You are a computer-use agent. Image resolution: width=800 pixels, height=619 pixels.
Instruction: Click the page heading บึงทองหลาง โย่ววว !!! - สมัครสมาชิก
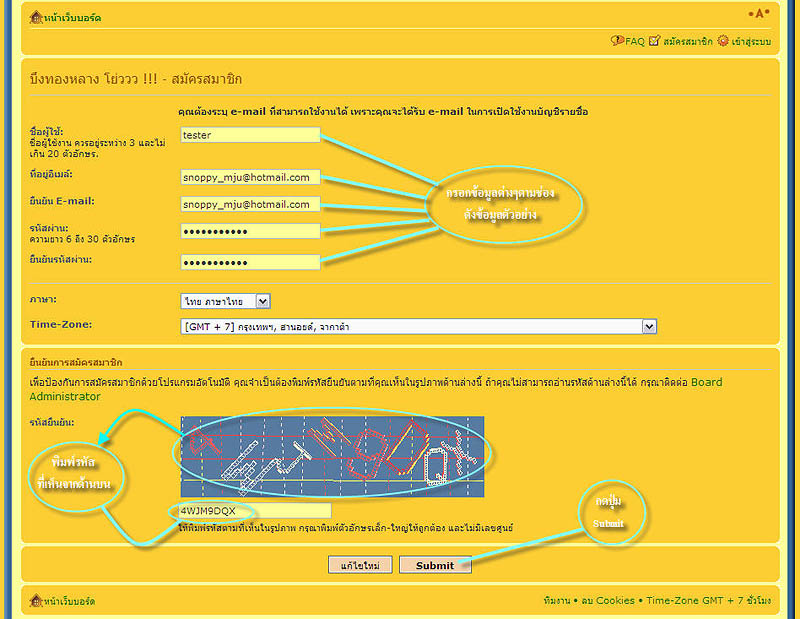136,79
